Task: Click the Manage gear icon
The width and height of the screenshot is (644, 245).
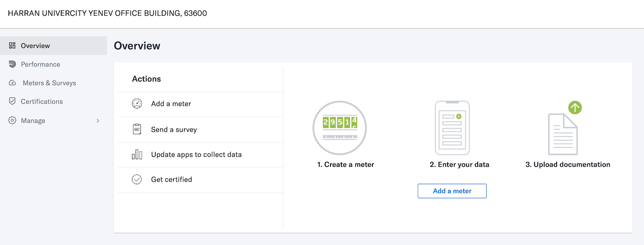Action: click(x=12, y=120)
